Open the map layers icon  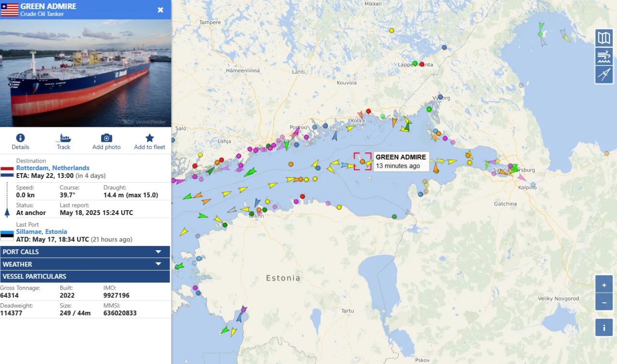pos(604,38)
